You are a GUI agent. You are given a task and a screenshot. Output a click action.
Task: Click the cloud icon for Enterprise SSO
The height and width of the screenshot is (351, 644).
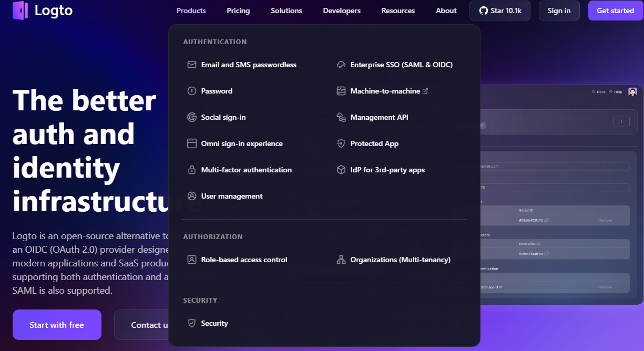pyautogui.click(x=341, y=65)
